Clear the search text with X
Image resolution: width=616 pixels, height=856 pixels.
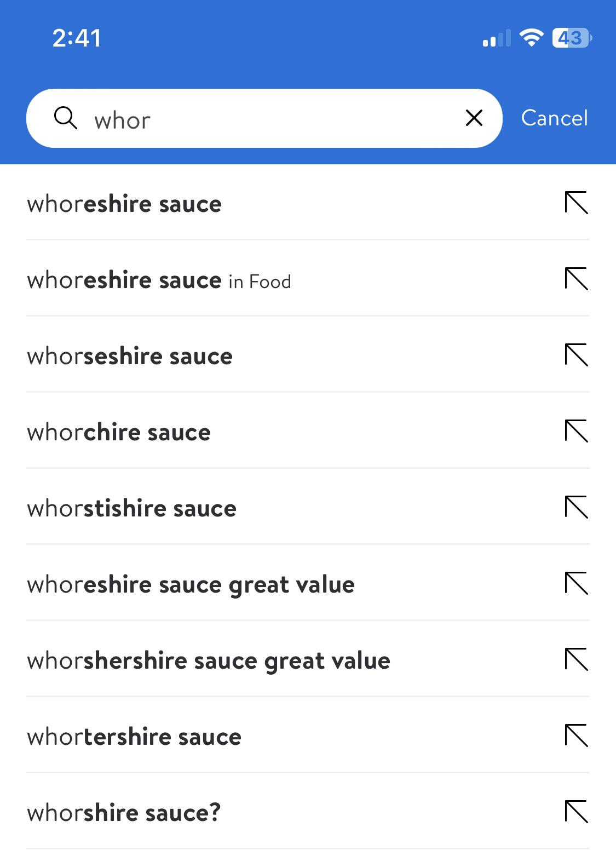click(474, 118)
